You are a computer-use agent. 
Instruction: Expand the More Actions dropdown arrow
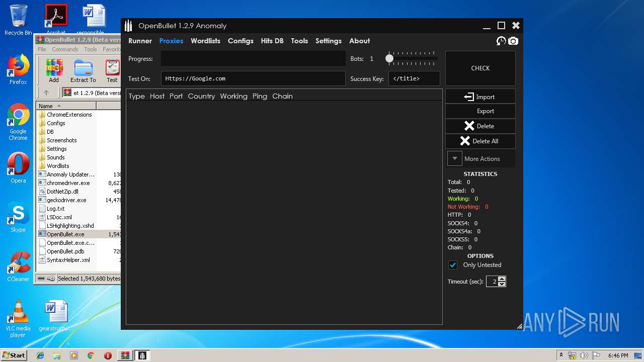455,158
